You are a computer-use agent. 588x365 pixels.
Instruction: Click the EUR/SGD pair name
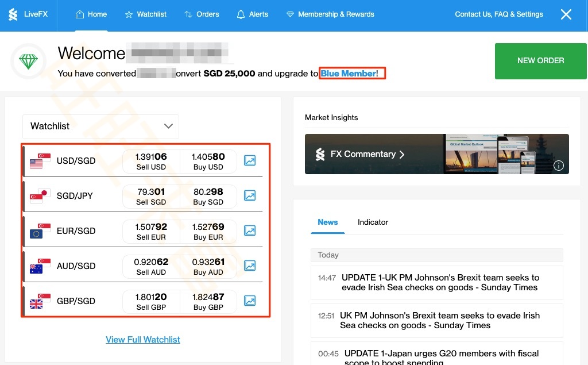pyautogui.click(x=76, y=230)
